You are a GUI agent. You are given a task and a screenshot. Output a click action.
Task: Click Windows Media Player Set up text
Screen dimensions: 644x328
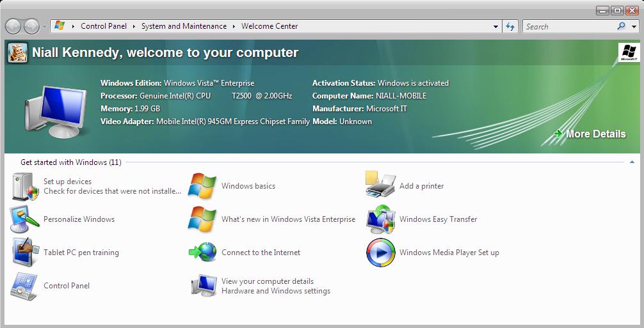click(x=449, y=253)
